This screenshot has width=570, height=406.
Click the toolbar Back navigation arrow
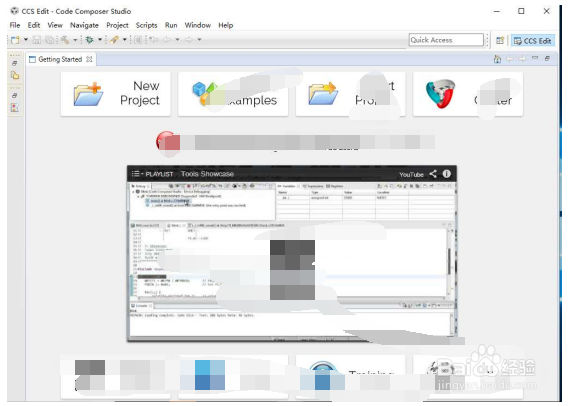pyautogui.click(x=167, y=40)
